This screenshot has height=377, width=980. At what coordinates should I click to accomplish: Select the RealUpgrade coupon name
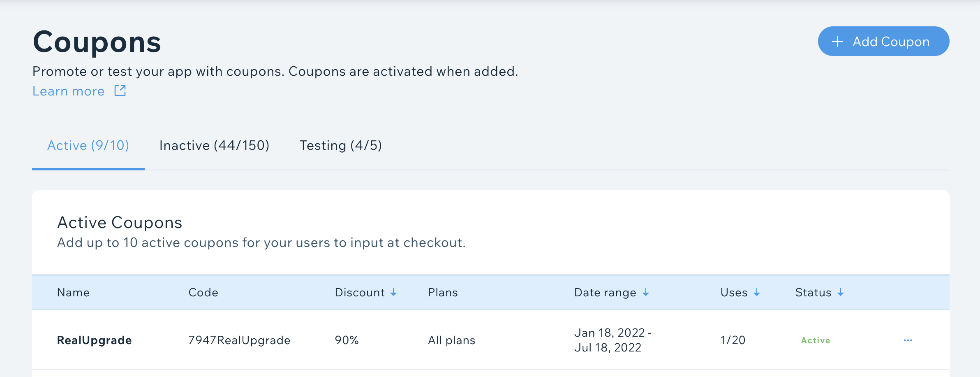pyautogui.click(x=94, y=340)
